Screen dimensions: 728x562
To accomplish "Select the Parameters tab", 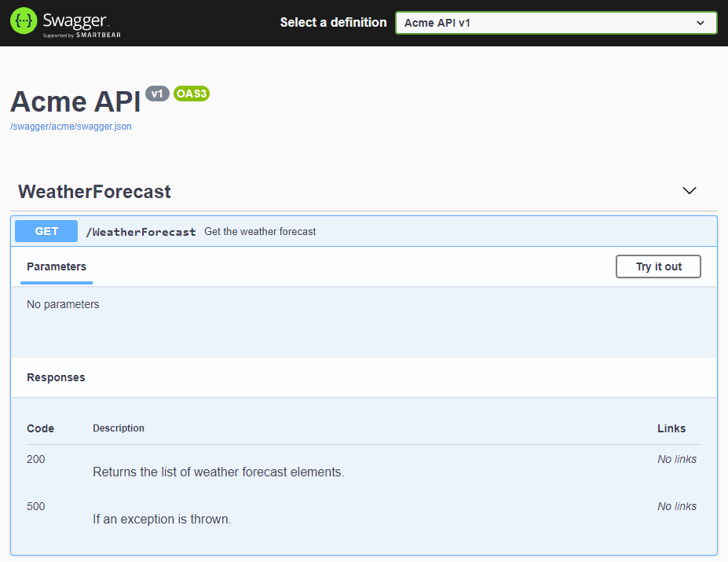I will pyautogui.click(x=57, y=266).
